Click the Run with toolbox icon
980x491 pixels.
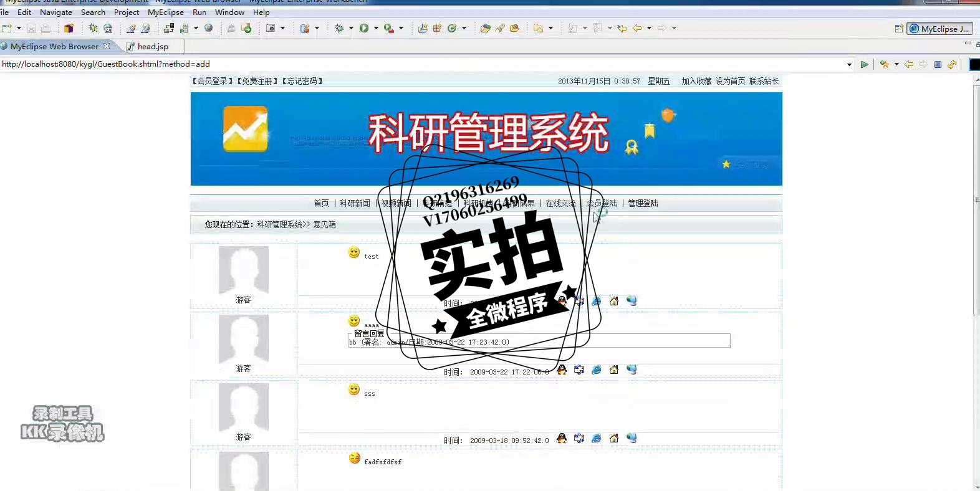tap(388, 28)
